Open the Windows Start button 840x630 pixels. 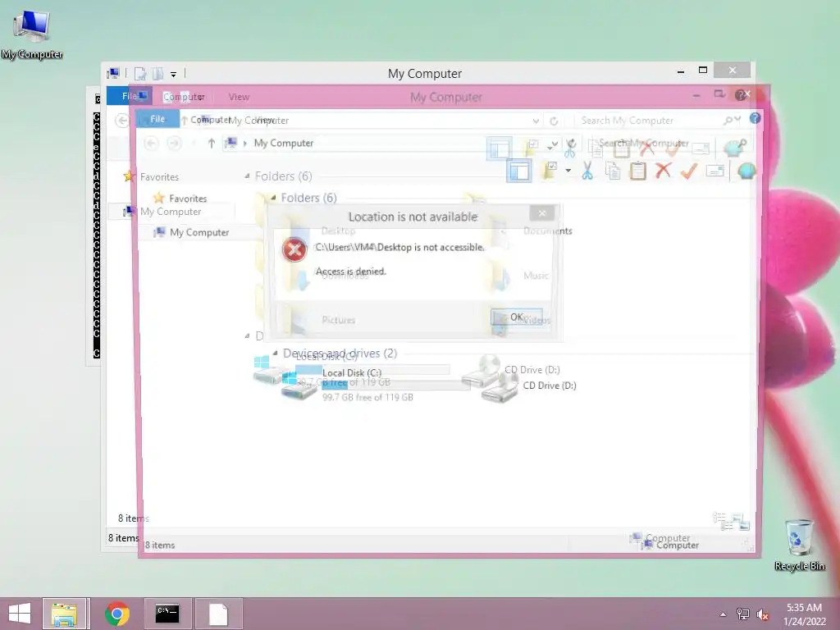[20, 614]
